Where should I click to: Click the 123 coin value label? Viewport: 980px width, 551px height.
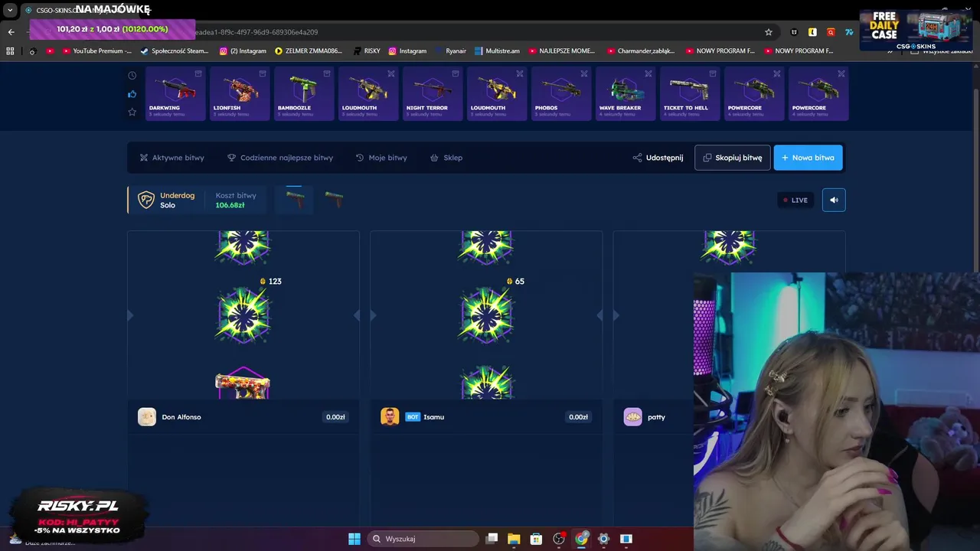(x=271, y=282)
